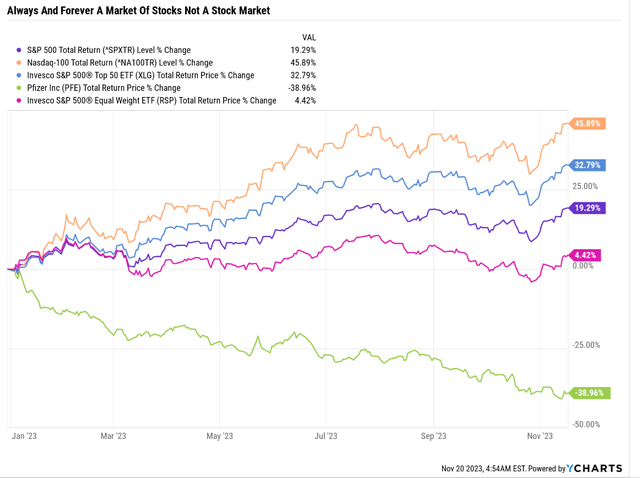Click the blue 32.79% end value tag
This screenshot has height=478, width=640.
tap(587, 165)
